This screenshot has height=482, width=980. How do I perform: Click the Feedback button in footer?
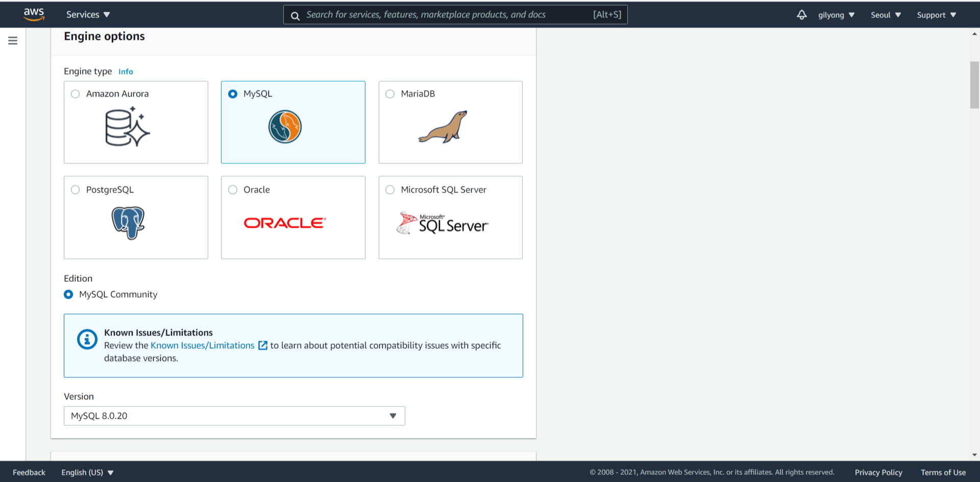pos(29,472)
